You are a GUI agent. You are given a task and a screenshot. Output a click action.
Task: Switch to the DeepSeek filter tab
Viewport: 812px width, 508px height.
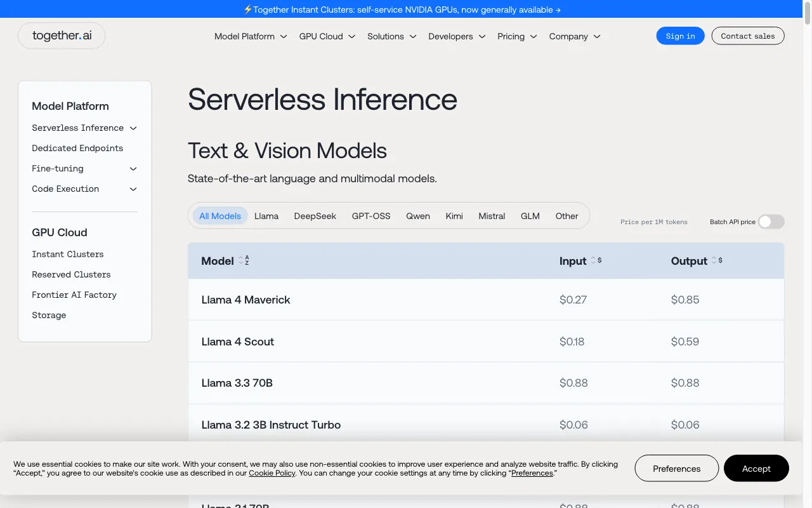tap(315, 216)
